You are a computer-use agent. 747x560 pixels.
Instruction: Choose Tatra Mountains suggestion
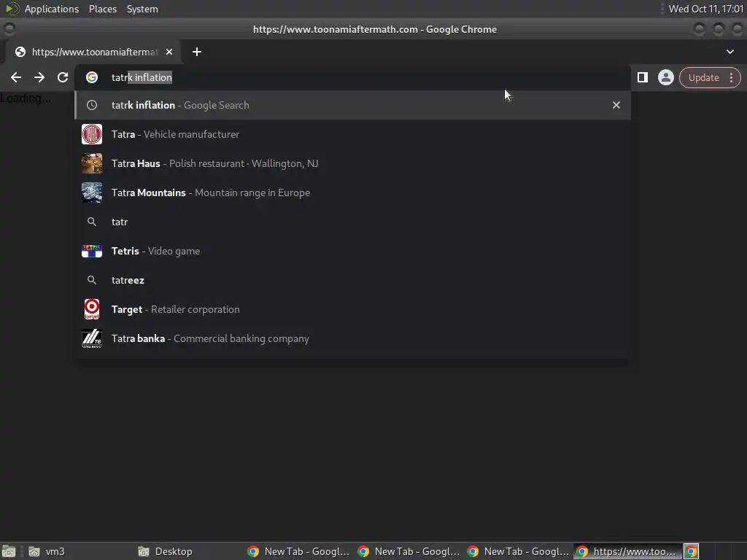(352, 192)
